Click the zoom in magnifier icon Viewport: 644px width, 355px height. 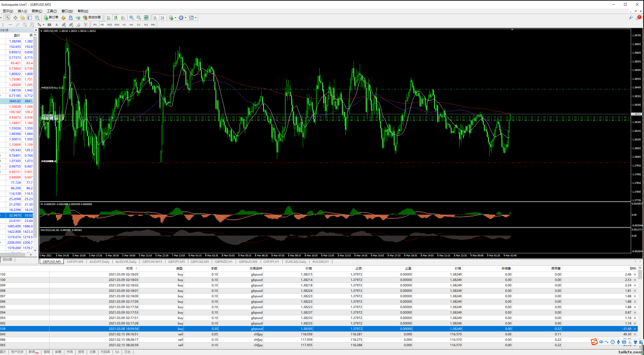[132, 18]
